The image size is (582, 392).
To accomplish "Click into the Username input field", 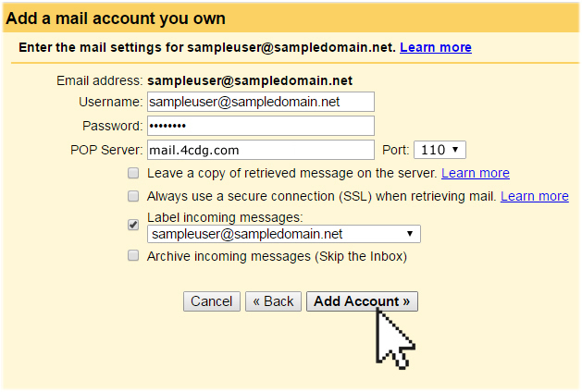I will [x=261, y=102].
